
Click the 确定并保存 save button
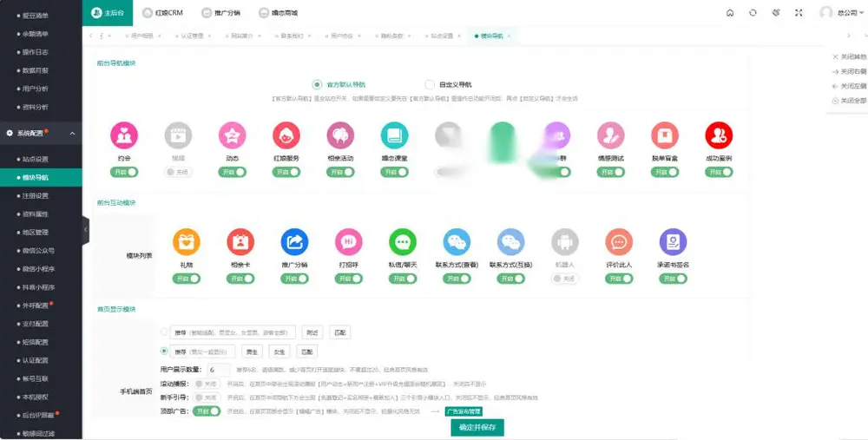click(x=477, y=427)
